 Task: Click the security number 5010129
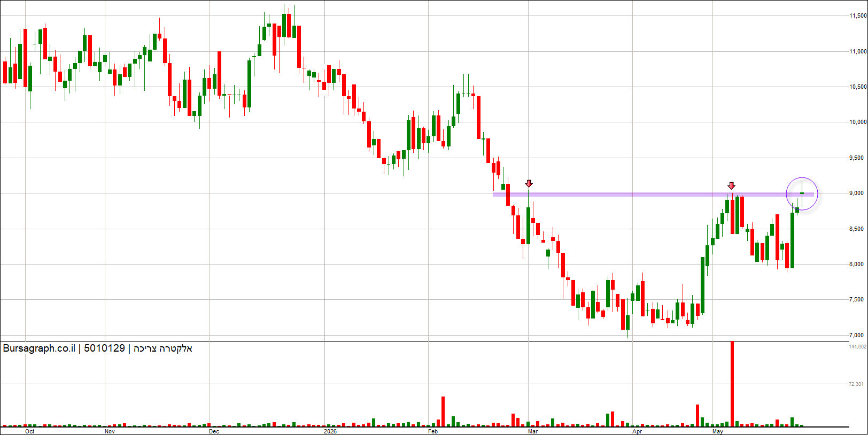(x=104, y=348)
